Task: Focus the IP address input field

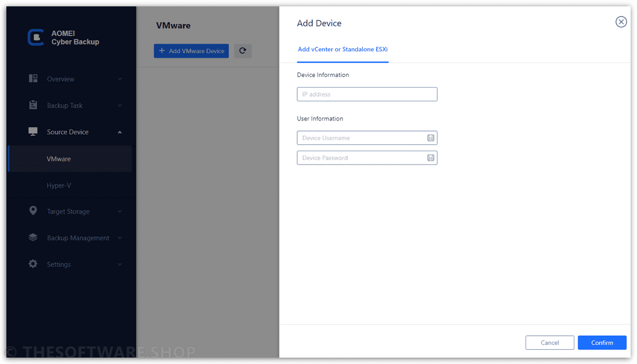Action: tap(367, 94)
